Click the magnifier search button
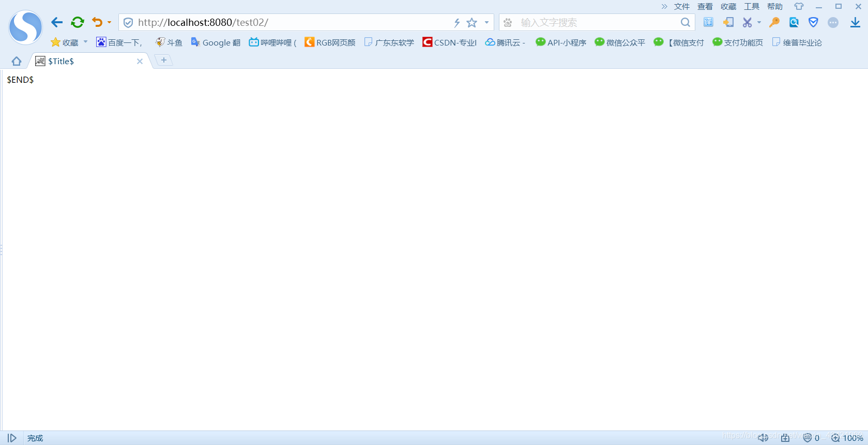 686,22
